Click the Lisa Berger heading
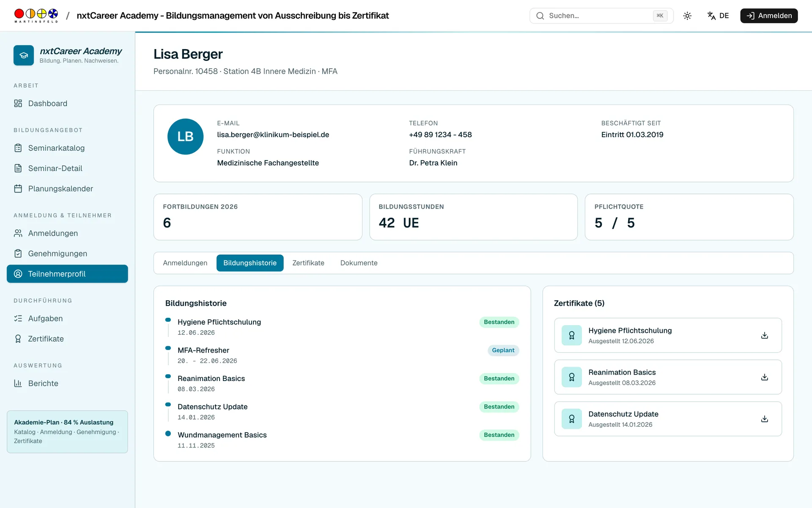The width and height of the screenshot is (812, 508). coord(188,54)
